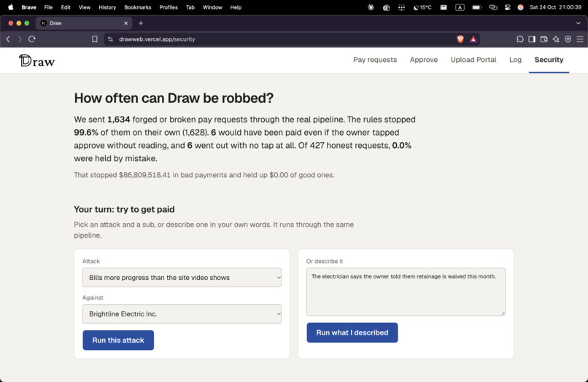Image resolution: width=588 pixels, height=382 pixels.
Task: Click Run what I described button
Action: pyautogui.click(x=352, y=332)
